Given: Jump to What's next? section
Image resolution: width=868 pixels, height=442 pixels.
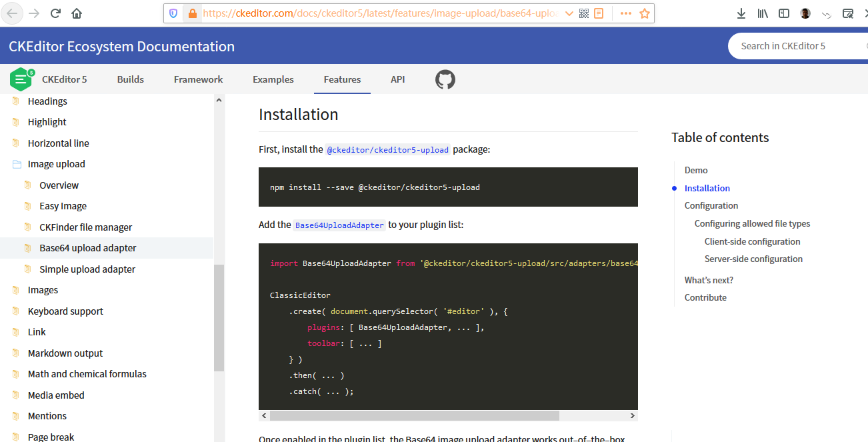Looking at the screenshot, I should click(x=709, y=281).
